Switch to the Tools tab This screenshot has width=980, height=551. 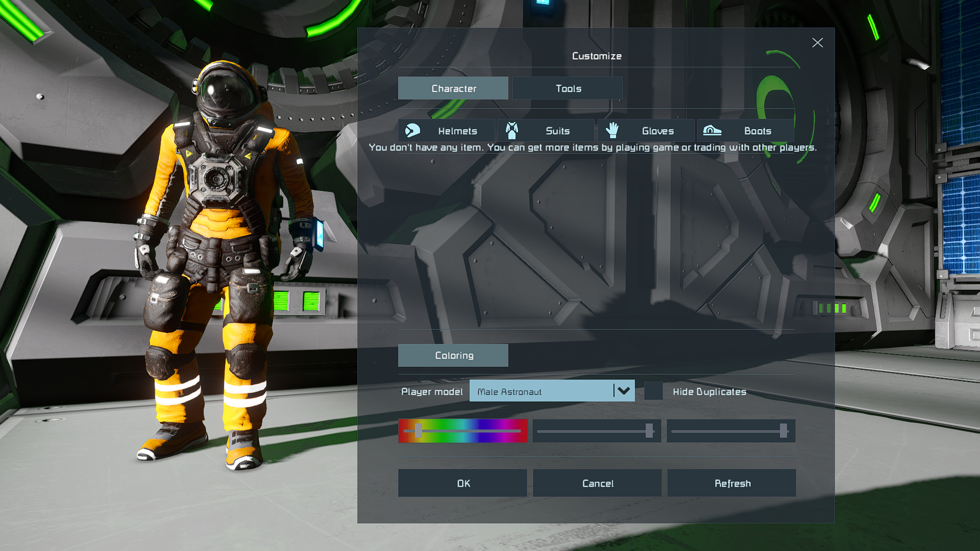tap(568, 88)
